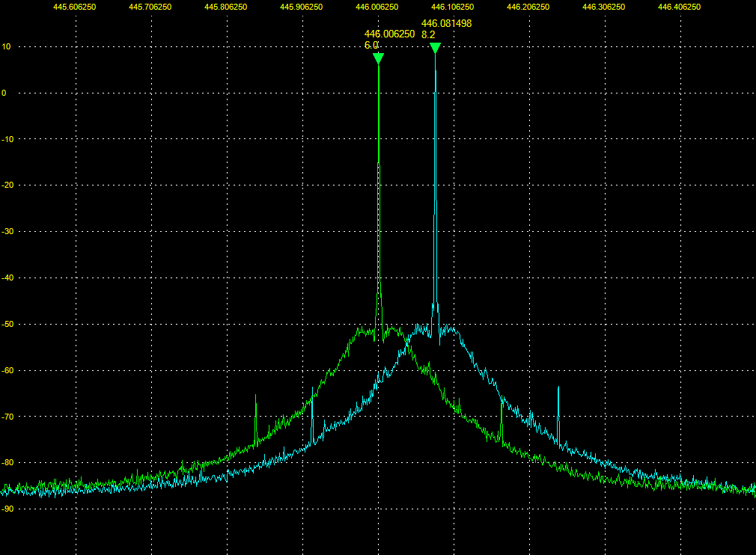
Task: Select the 446.406250 frequency axis label
Action: coord(680,7)
